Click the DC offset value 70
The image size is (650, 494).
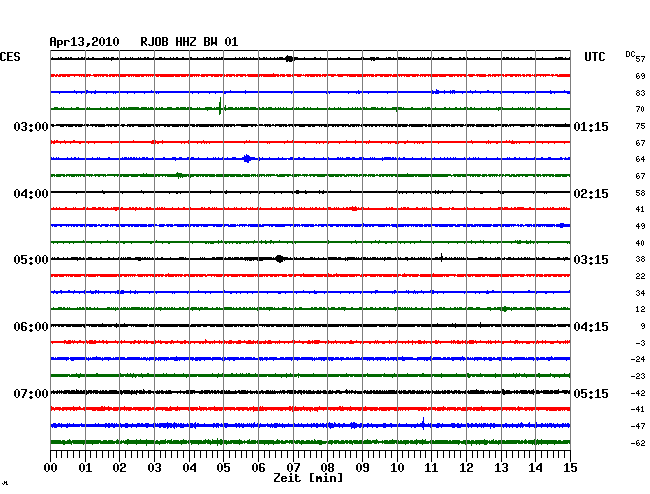pyautogui.click(x=640, y=109)
